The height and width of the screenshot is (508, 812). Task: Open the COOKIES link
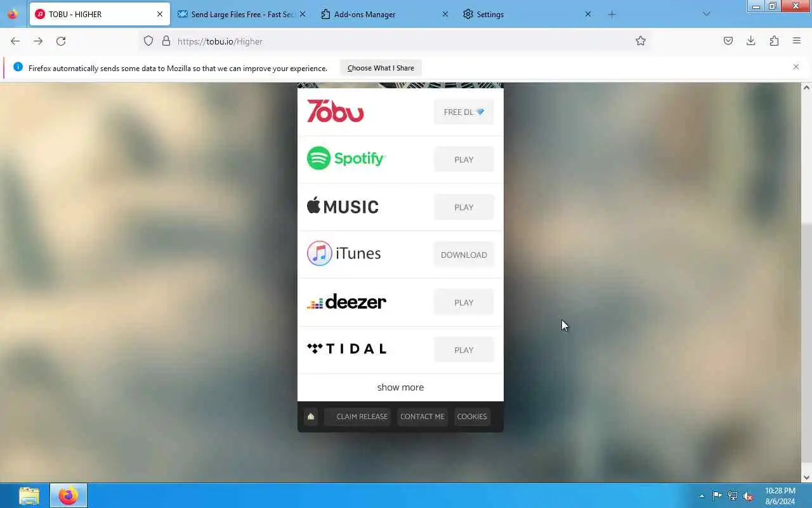[472, 417]
